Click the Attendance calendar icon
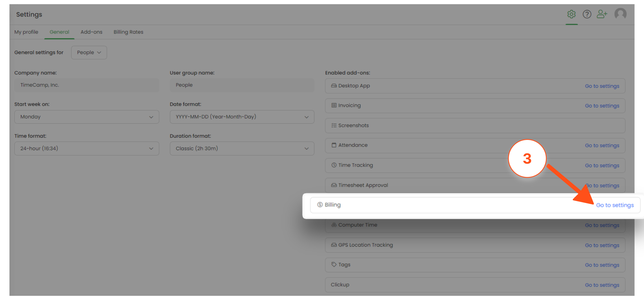644x300 pixels. pos(334,145)
